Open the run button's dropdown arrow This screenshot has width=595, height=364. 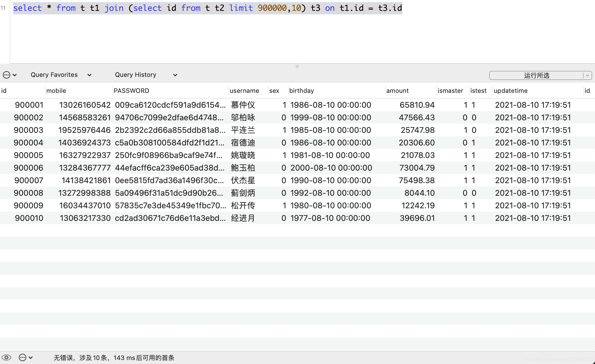(588, 75)
